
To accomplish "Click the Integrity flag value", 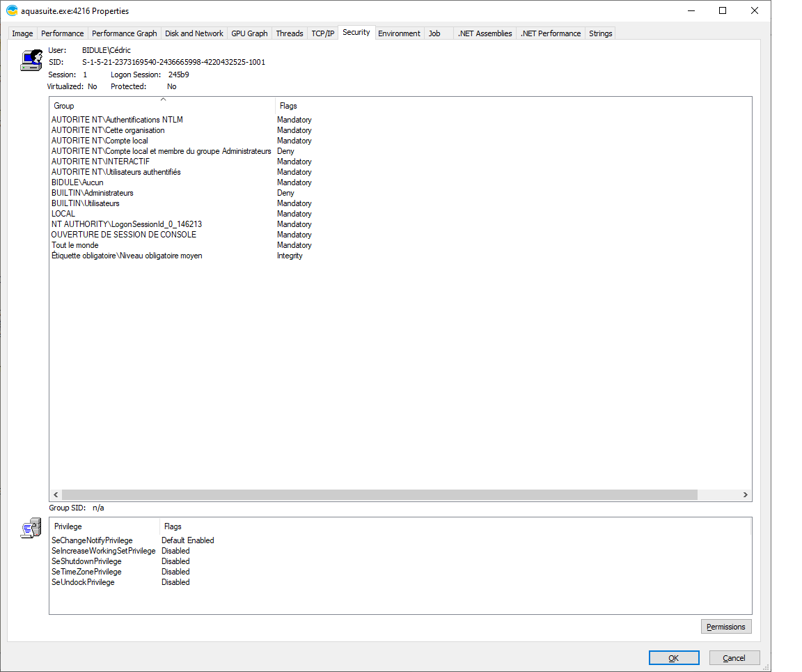I will [x=290, y=256].
